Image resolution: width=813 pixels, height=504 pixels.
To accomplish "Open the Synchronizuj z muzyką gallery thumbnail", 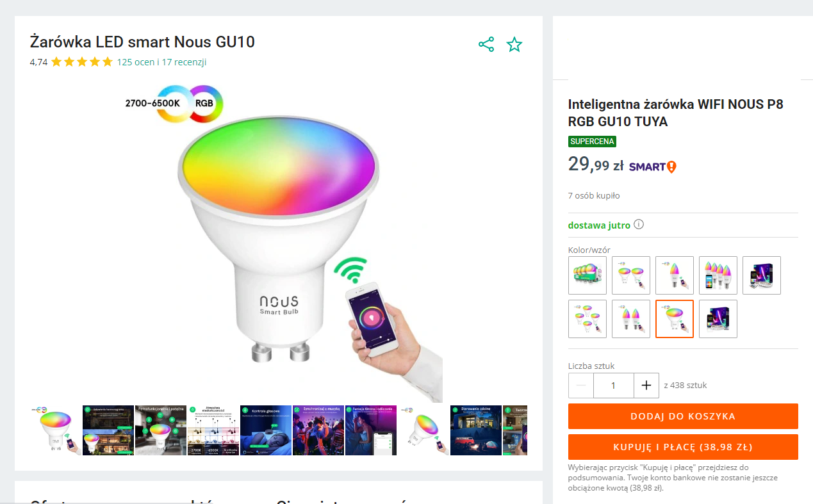I will tap(318, 430).
